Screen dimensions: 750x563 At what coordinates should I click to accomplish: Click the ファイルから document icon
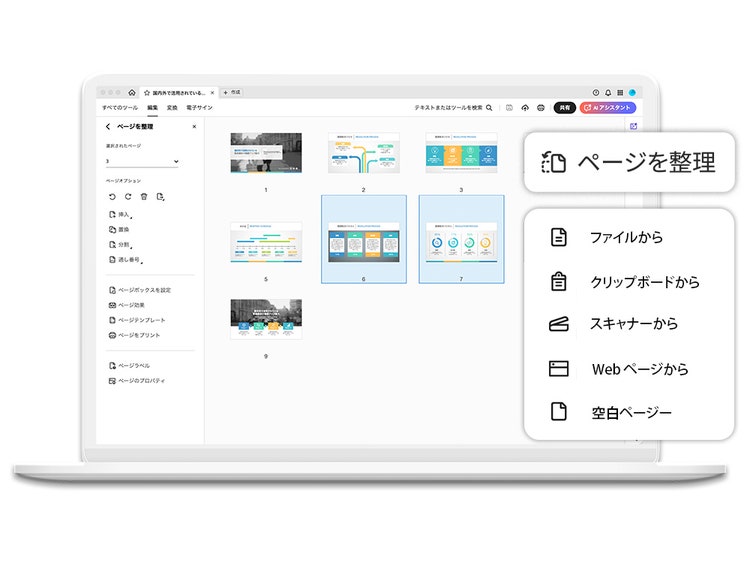559,237
